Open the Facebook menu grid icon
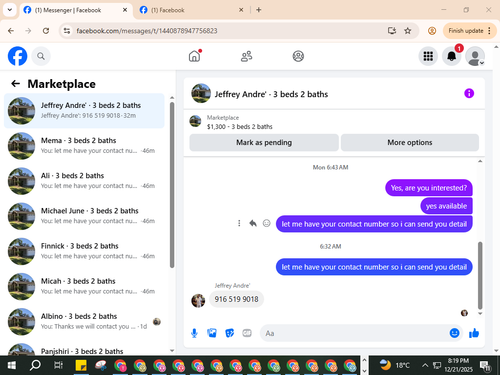This screenshot has width=500, height=375. click(x=428, y=56)
